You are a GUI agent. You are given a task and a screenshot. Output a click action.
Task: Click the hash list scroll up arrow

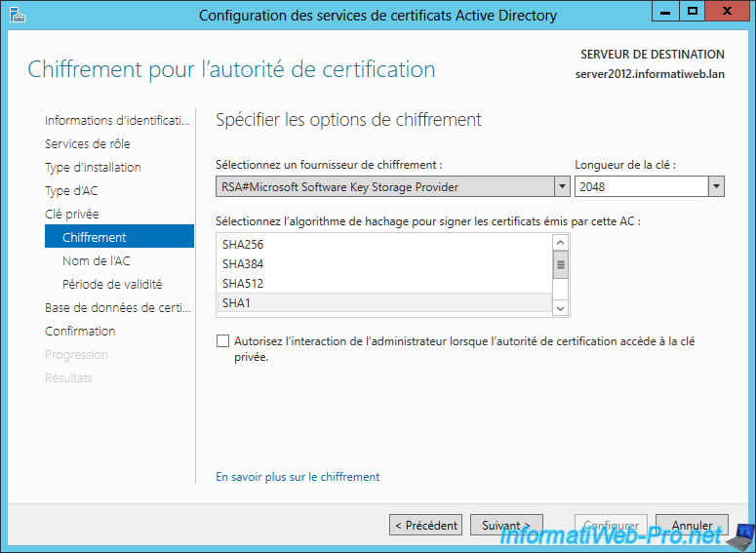pos(560,243)
